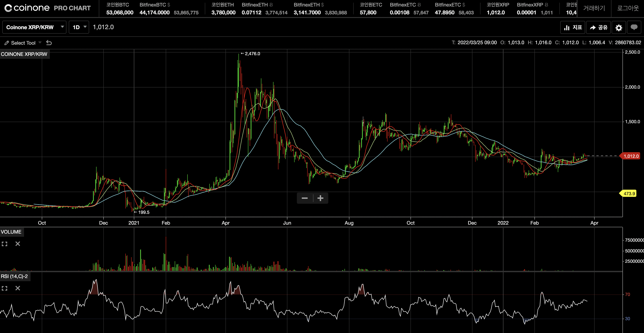Select 코인원BTC ticker price
The height and width of the screenshot is (333, 644).
pyautogui.click(x=119, y=13)
